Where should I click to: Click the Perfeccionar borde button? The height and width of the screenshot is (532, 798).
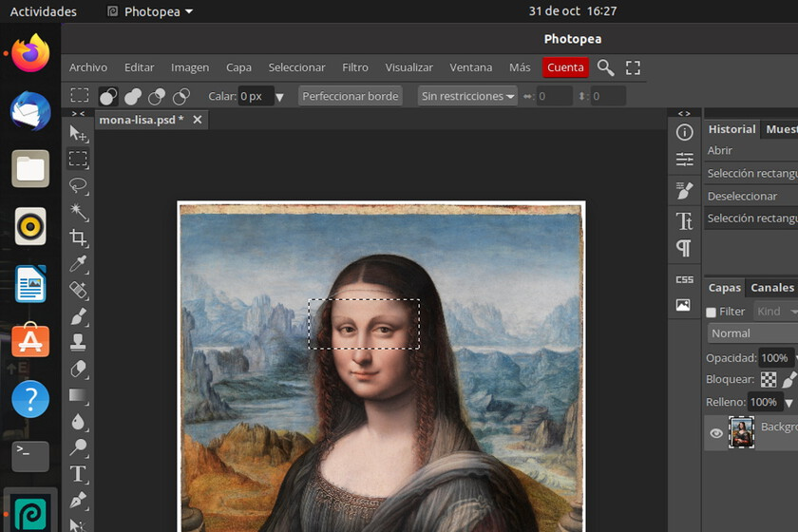click(x=351, y=96)
